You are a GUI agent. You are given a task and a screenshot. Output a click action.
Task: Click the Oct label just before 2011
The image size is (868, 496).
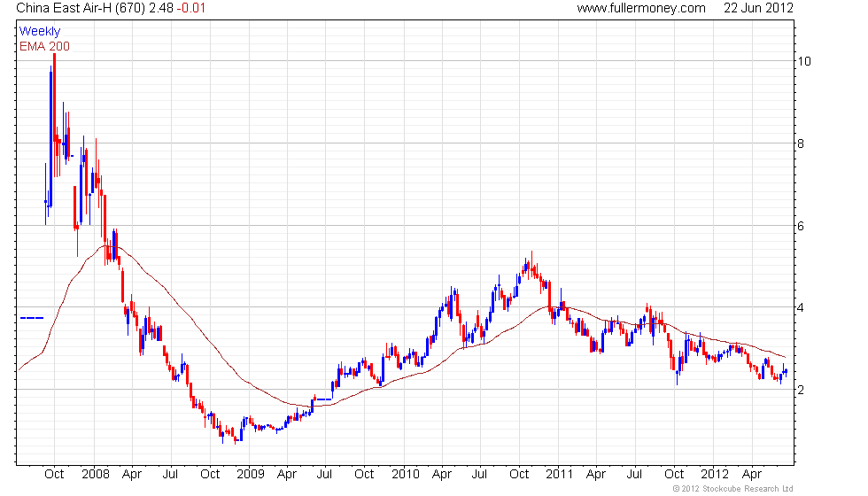click(519, 475)
